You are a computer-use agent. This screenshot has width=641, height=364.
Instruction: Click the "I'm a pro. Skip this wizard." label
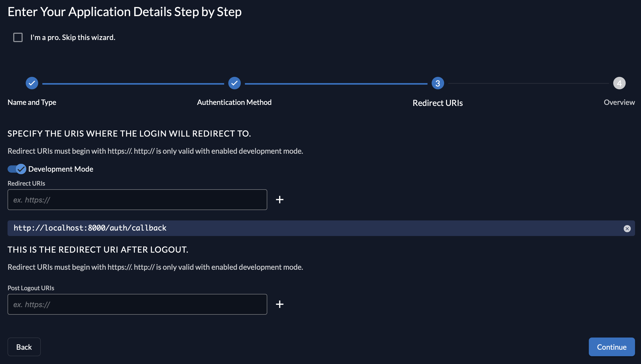73,37
